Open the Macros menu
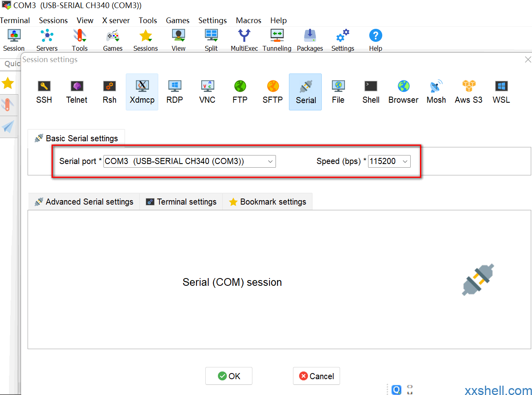Viewport: 532px width, 395px height. [x=248, y=20]
